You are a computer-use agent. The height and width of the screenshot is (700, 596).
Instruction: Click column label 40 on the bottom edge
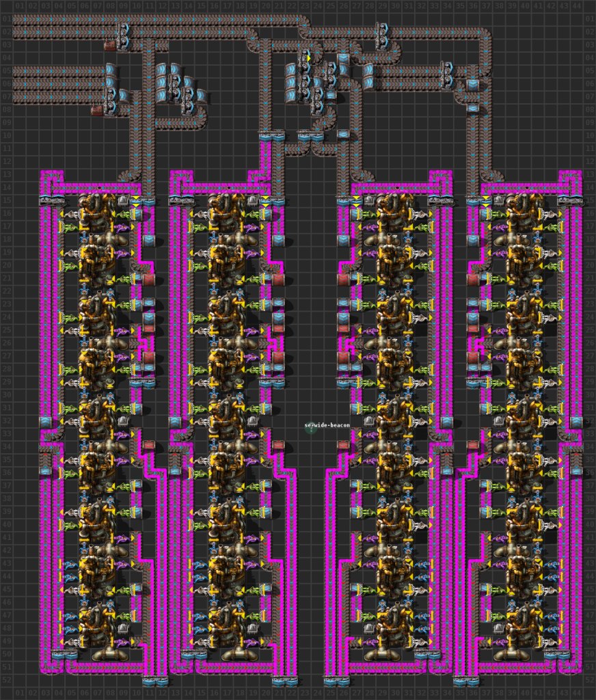[524, 693]
